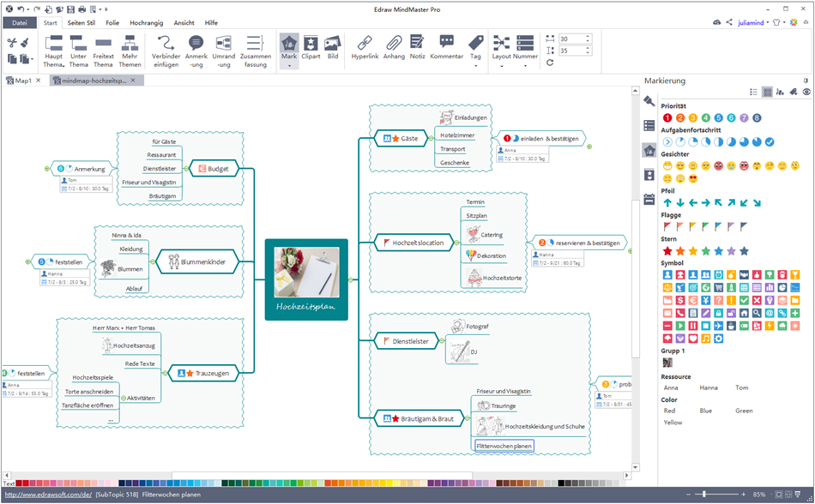Expand the Tag dropdown arrow
Viewport: 815px width, 504px height.
[475, 66]
